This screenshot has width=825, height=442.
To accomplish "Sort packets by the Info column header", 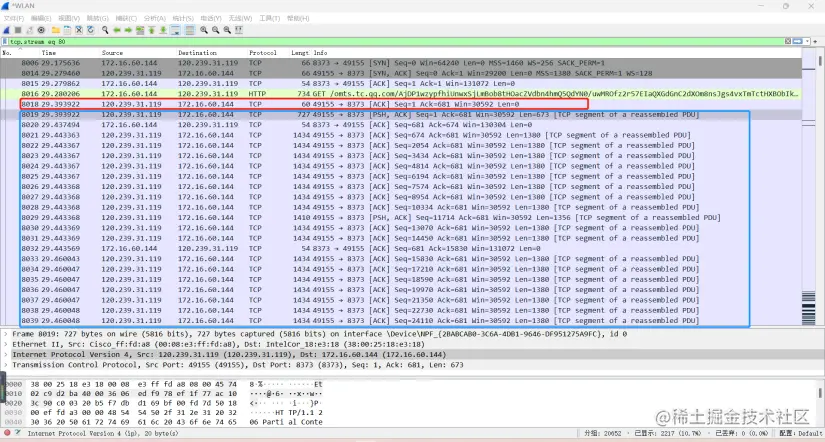I will click(x=557, y=53).
